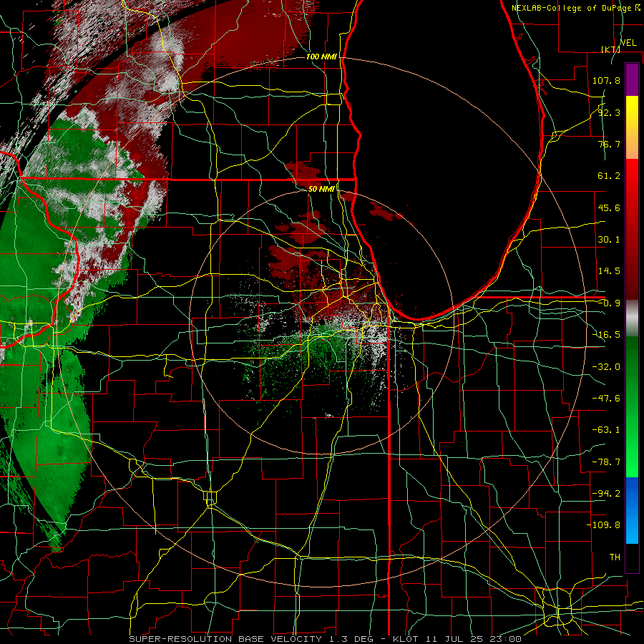Click the 92.3 velocity scale value

tap(609, 112)
